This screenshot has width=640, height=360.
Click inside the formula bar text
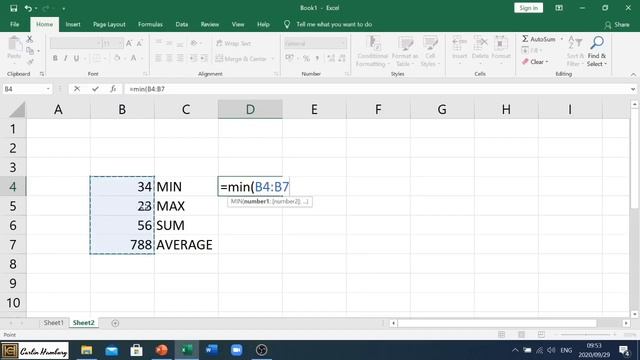(x=147, y=89)
